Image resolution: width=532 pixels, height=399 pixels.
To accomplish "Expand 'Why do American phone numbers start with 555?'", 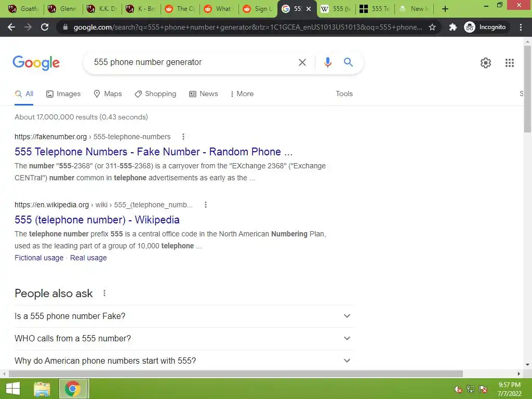I will [x=183, y=361].
